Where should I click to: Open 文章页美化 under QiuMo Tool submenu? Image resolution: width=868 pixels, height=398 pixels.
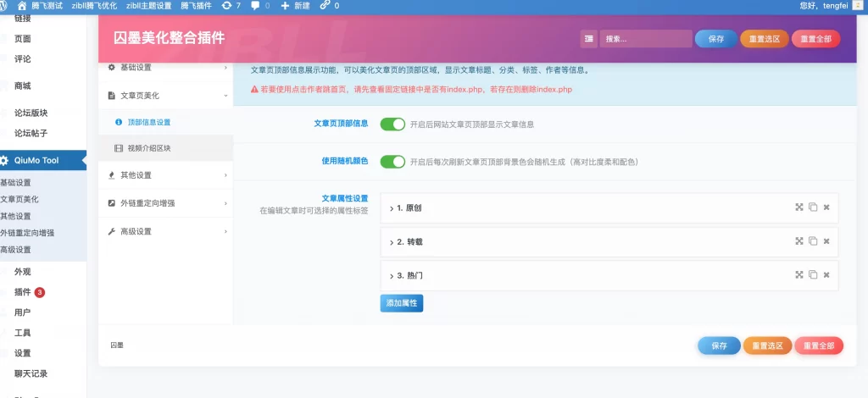(x=19, y=199)
